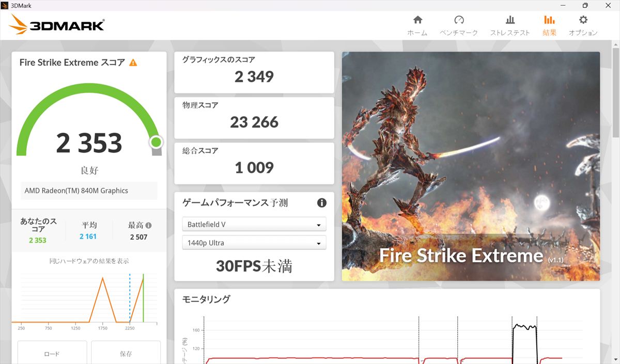Click the 3DMark logo in header
This screenshot has height=364, width=620.
(57, 25)
